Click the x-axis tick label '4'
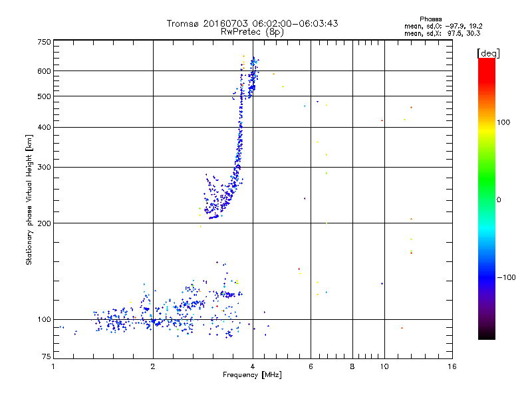 coord(253,366)
